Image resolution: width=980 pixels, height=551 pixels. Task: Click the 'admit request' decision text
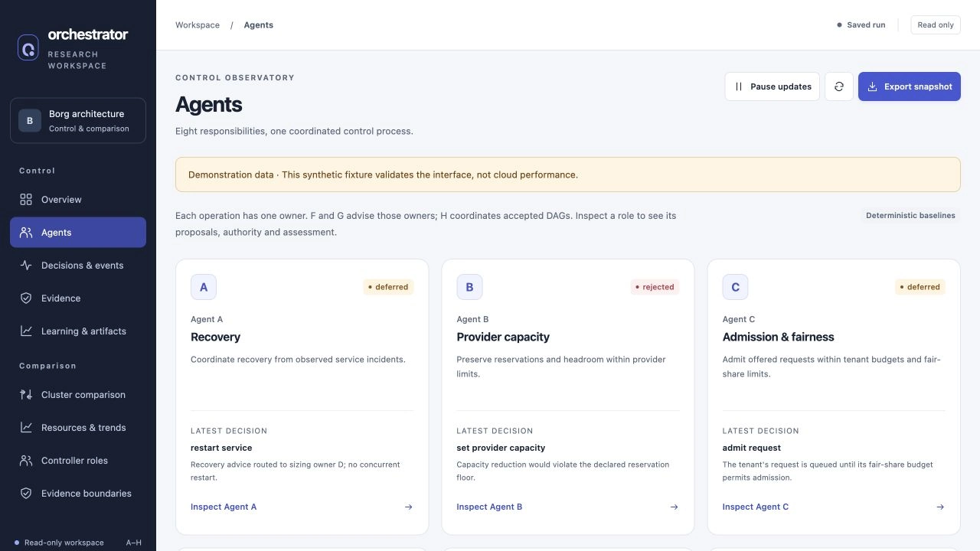click(752, 448)
